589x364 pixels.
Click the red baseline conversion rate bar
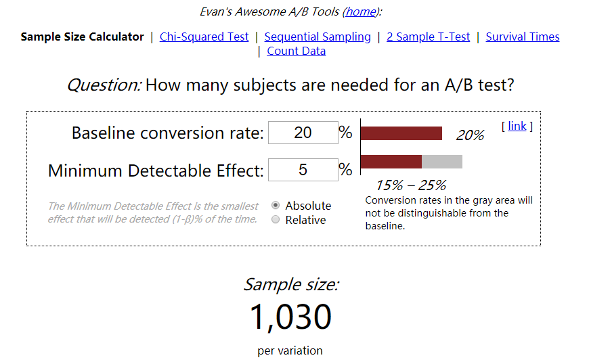pyautogui.click(x=401, y=133)
